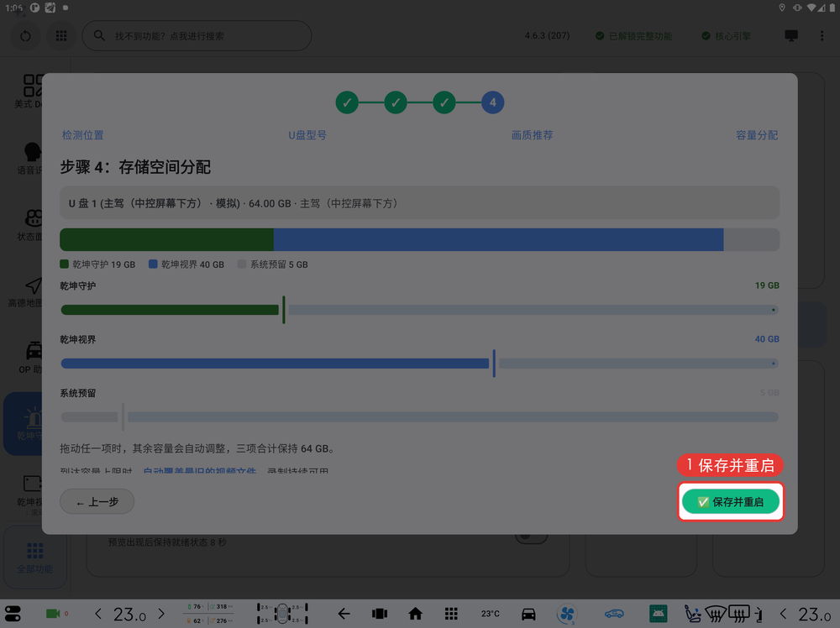Screen dimensions: 840x628
Task: Toggle the front windshield defrost icon
Action: (x=715, y=614)
